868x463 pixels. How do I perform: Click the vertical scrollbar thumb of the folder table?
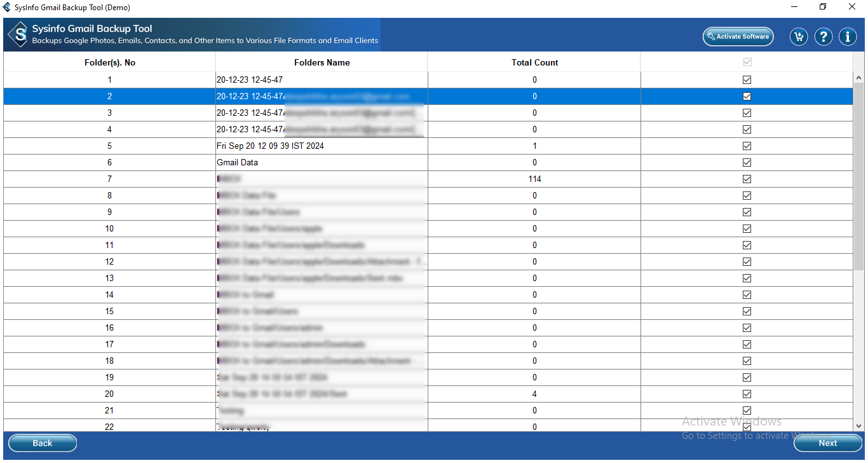(x=858, y=176)
